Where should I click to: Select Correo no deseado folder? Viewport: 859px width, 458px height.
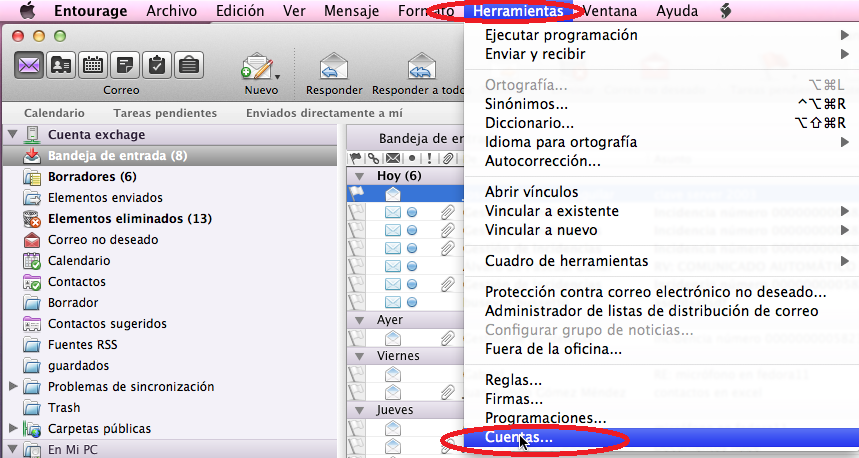click(103, 239)
